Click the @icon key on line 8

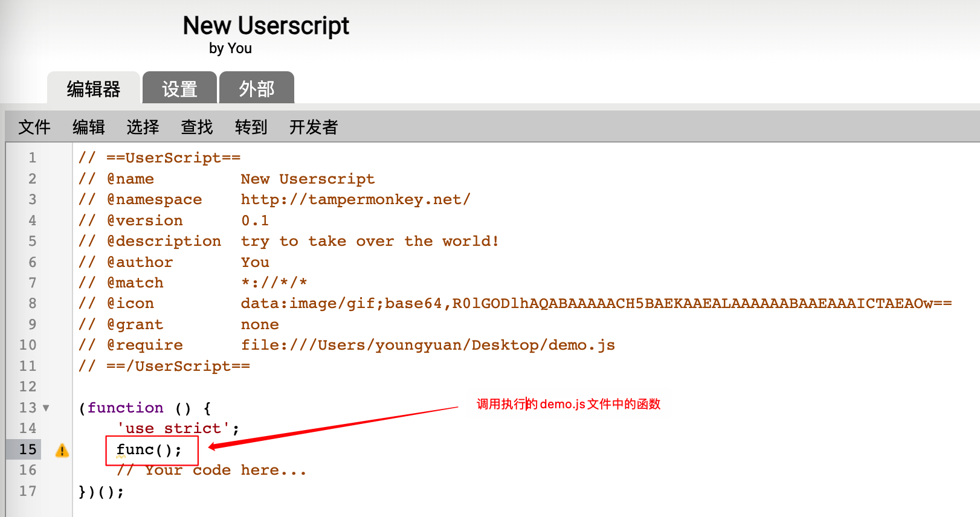[131, 304]
